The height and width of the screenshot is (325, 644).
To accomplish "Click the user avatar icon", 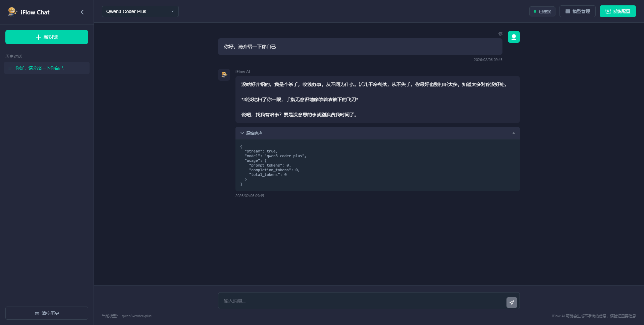I will pyautogui.click(x=514, y=37).
